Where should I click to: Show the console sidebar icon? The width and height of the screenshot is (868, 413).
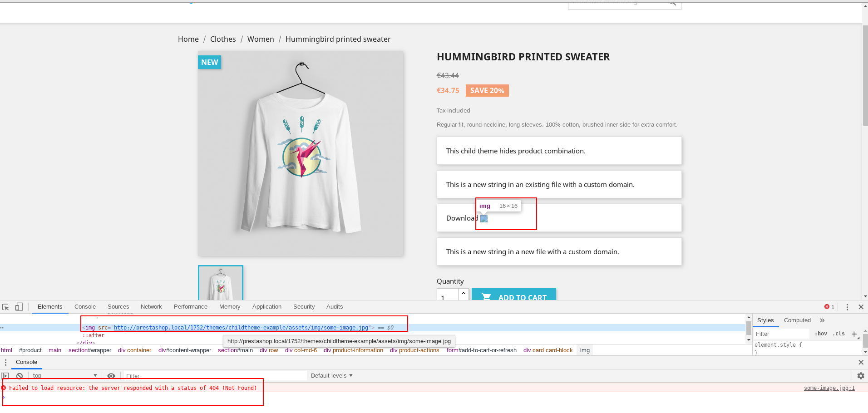[5, 376]
